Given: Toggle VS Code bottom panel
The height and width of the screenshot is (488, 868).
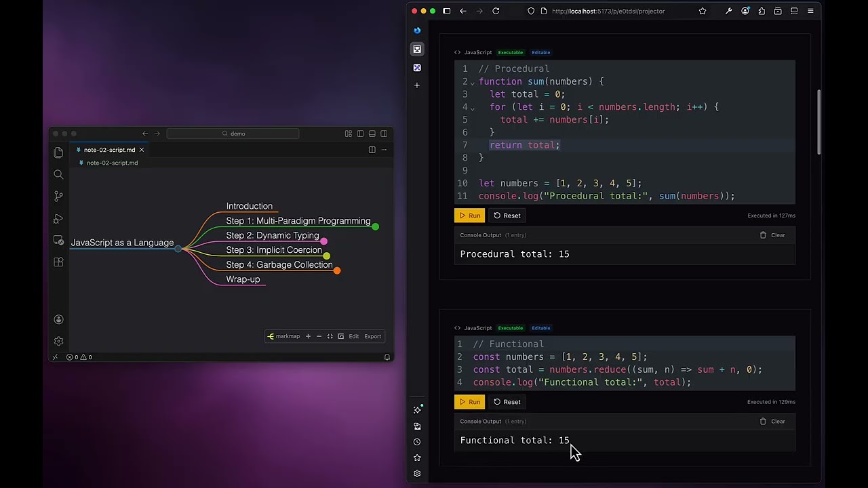Looking at the screenshot, I should click(x=372, y=134).
